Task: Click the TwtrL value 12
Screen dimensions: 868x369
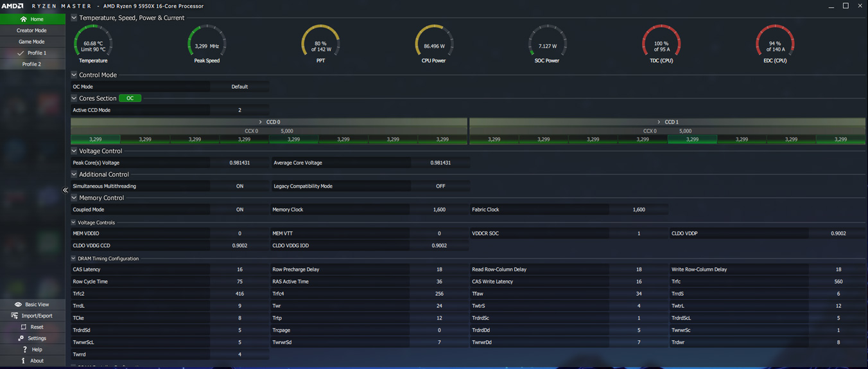Action: point(838,306)
